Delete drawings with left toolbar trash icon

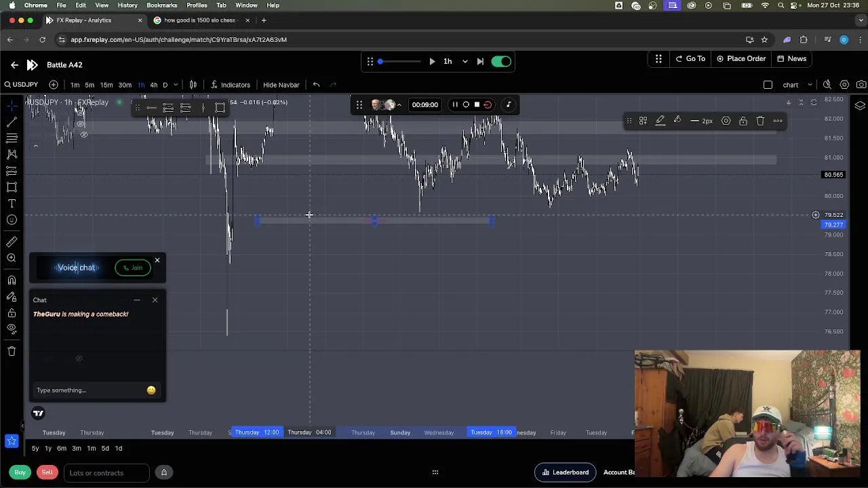coord(12,350)
